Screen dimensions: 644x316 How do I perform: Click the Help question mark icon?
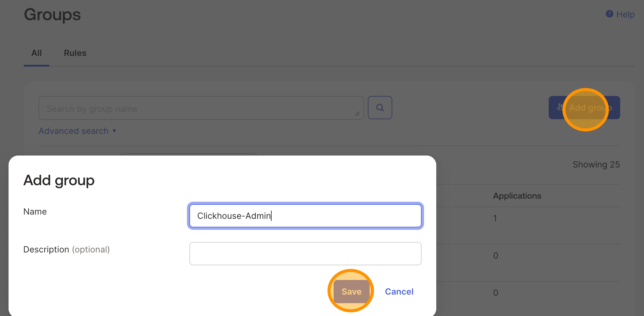click(x=609, y=14)
